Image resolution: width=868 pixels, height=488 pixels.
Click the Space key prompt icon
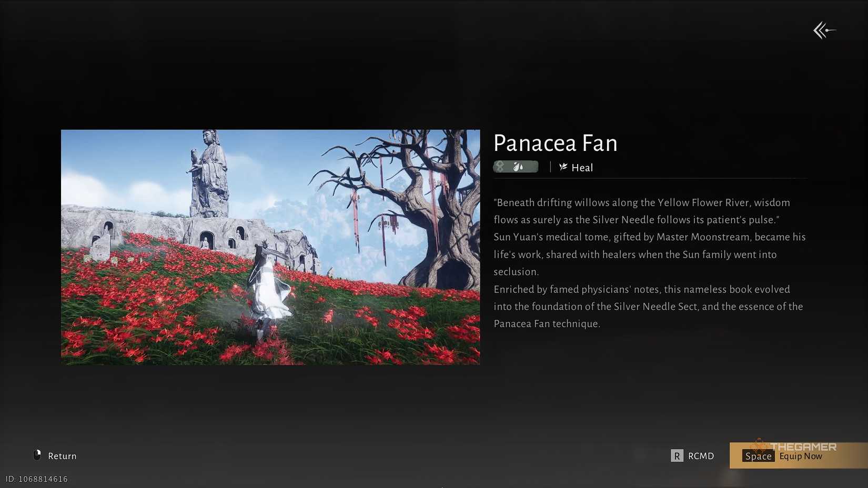(x=758, y=456)
